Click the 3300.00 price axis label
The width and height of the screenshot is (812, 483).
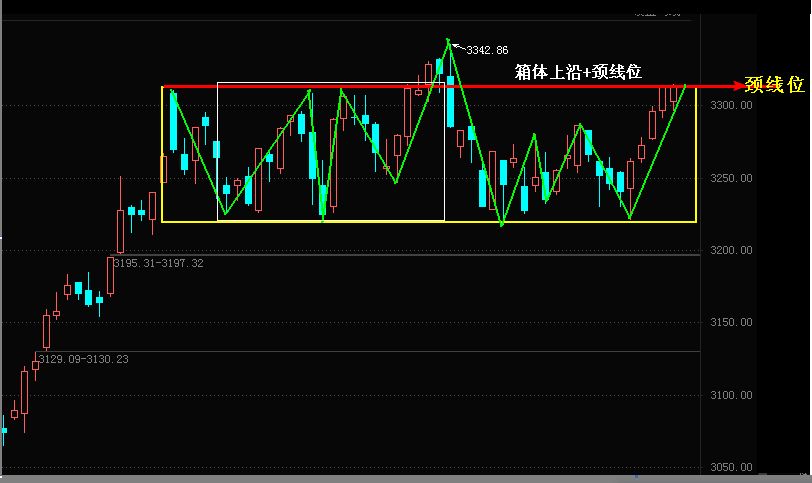point(731,106)
